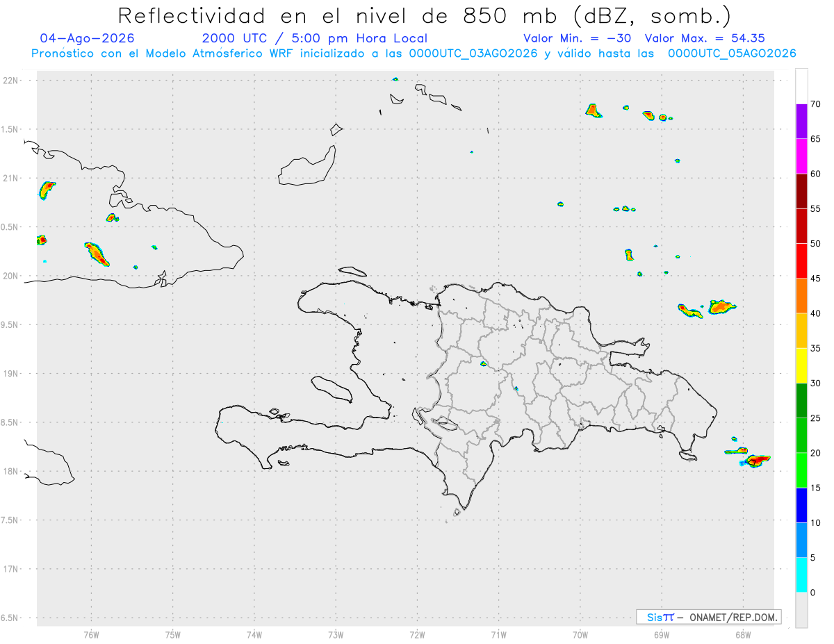Click the '30' colorbar scale value
The height and width of the screenshot is (644, 834).
pos(816,383)
